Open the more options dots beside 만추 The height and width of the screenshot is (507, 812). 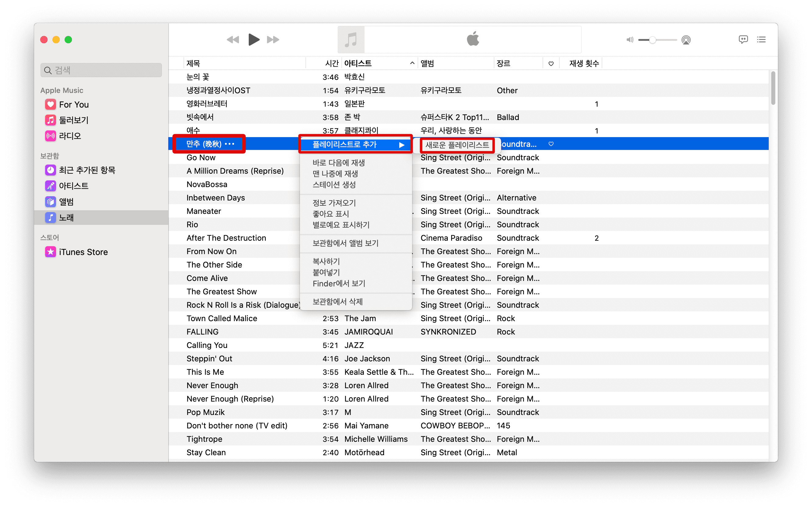click(230, 144)
